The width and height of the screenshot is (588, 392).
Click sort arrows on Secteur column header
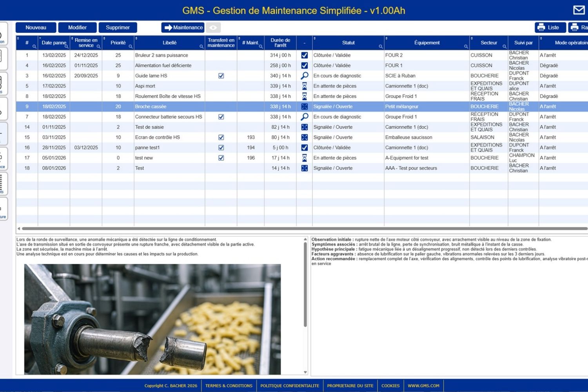[x=472, y=38]
